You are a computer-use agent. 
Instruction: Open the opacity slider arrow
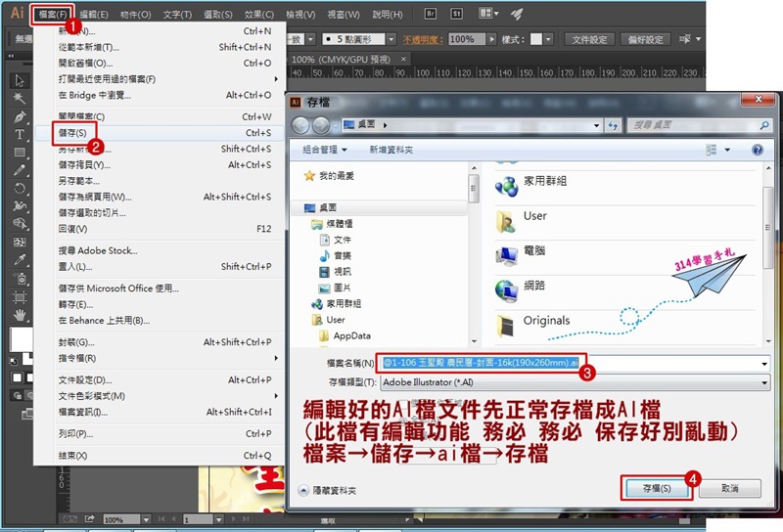492,39
